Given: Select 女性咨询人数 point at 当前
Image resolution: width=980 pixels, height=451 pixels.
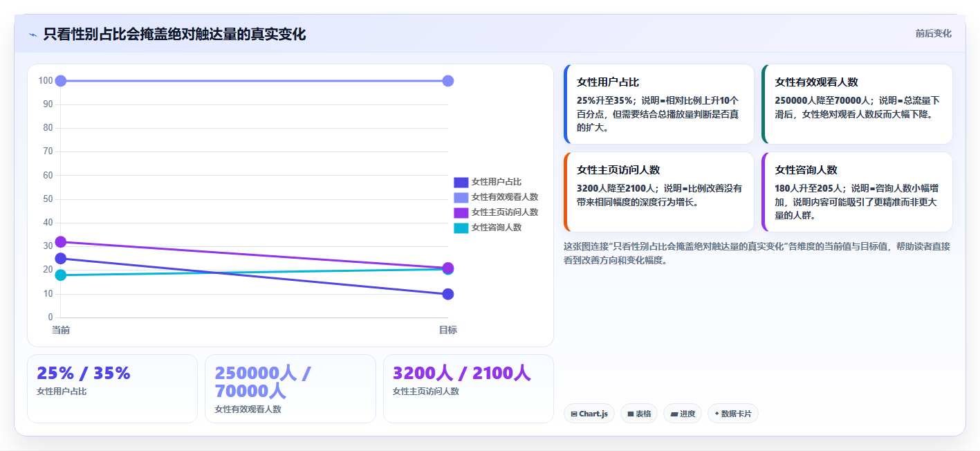Looking at the screenshot, I should tap(60, 275).
